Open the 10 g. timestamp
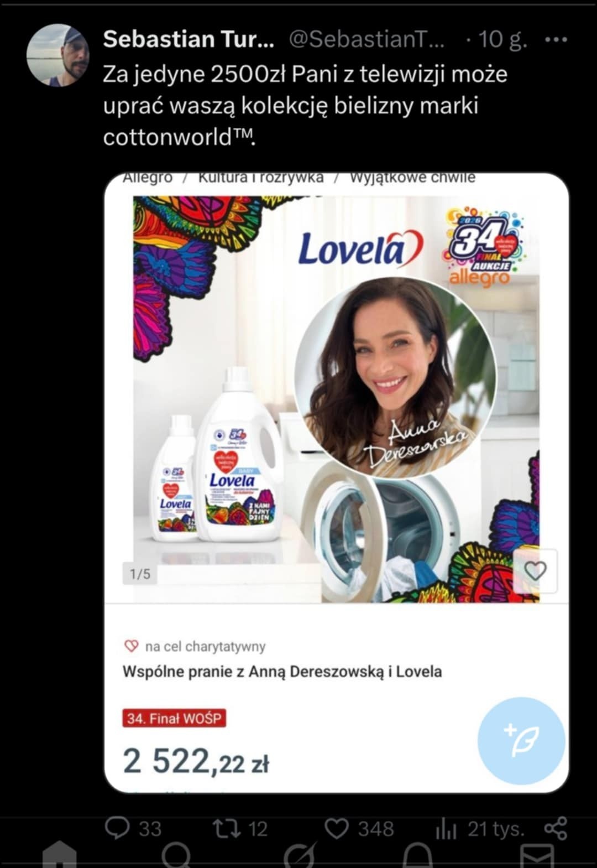Image resolution: width=597 pixels, height=868 pixels. coord(502,39)
